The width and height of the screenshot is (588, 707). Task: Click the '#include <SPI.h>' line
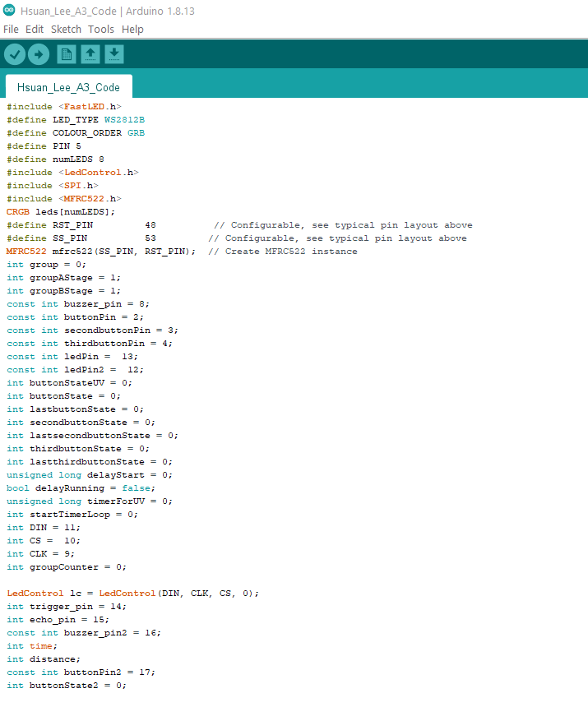53,186
